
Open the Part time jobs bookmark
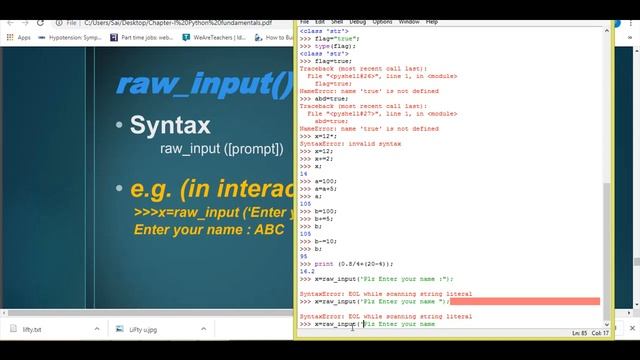point(142,38)
